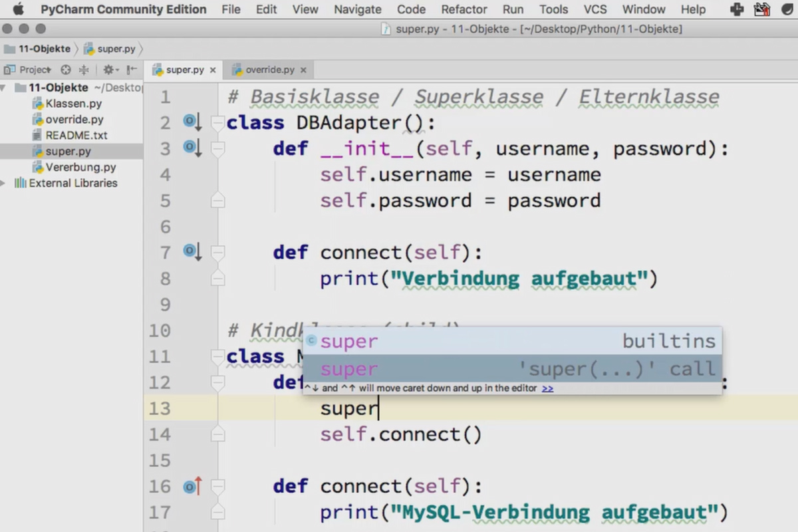Viewport: 798px width, 532px height.
Task: Open the File menu
Action: click(x=231, y=9)
